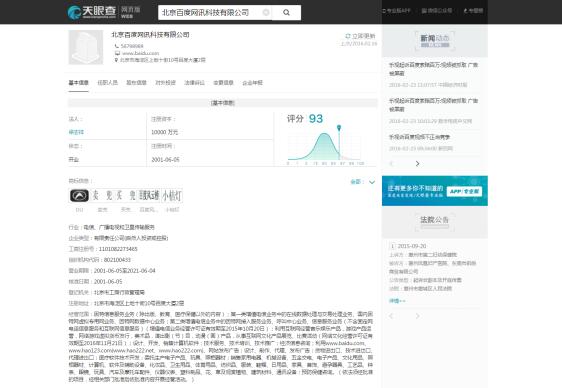Open the 法律诉讼 tab
This screenshot has width=562, height=388.
coord(194,83)
